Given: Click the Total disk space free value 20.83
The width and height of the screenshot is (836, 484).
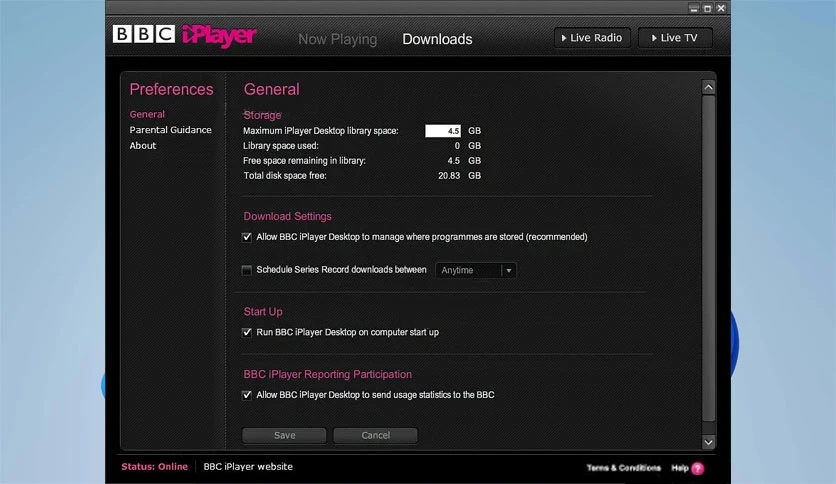Looking at the screenshot, I should pyautogui.click(x=449, y=175).
